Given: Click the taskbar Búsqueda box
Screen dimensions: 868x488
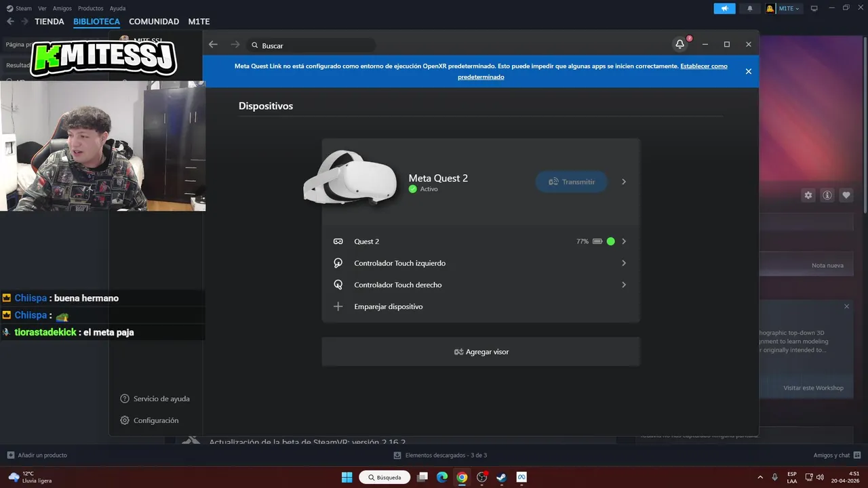Looking at the screenshot, I should 384,477.
